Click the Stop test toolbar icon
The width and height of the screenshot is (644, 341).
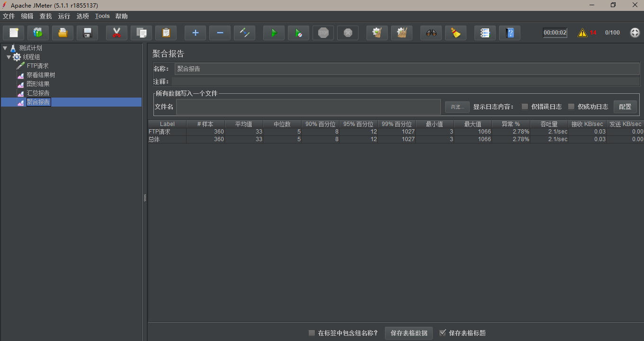pyautogui.click(x=323, y=33)
